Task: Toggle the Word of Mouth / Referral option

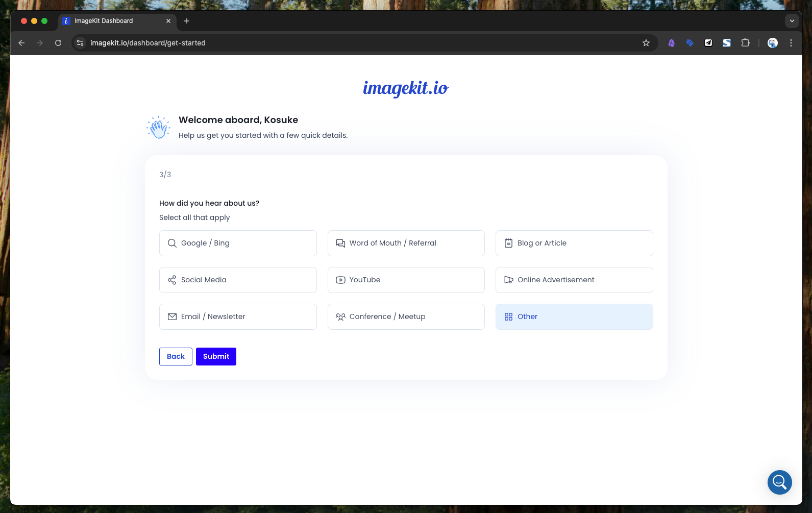Action: (406, 243)
